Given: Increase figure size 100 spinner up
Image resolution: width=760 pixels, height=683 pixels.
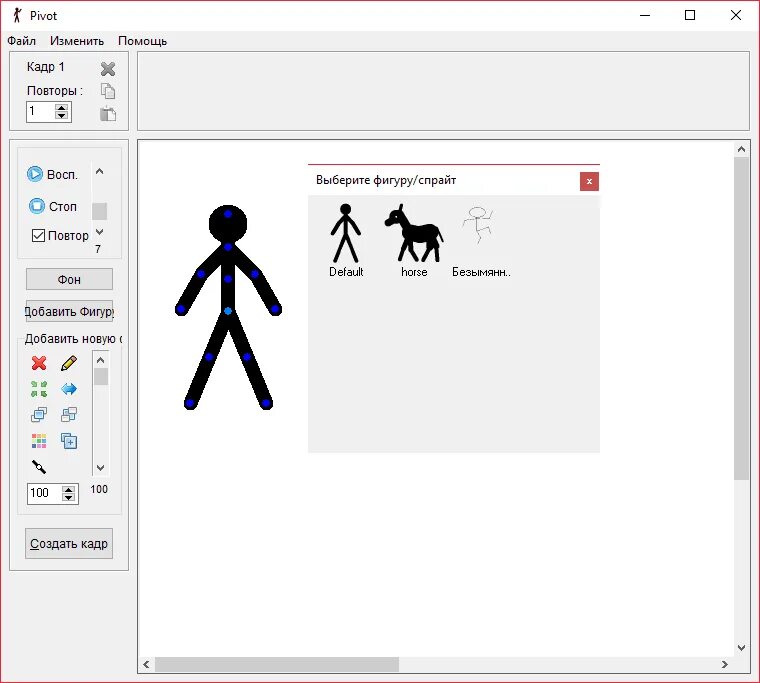Looking at the screenshot, I should [69, 489].
